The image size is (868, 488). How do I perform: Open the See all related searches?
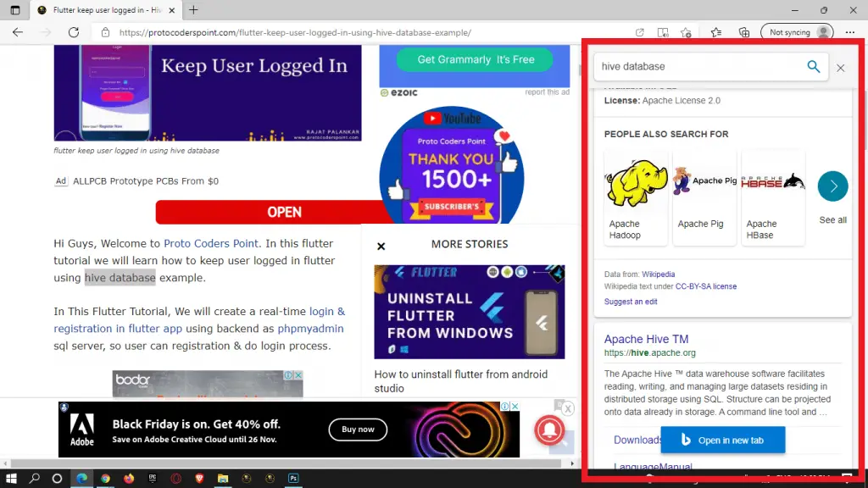pyautogui.click(x=832, y=219)
